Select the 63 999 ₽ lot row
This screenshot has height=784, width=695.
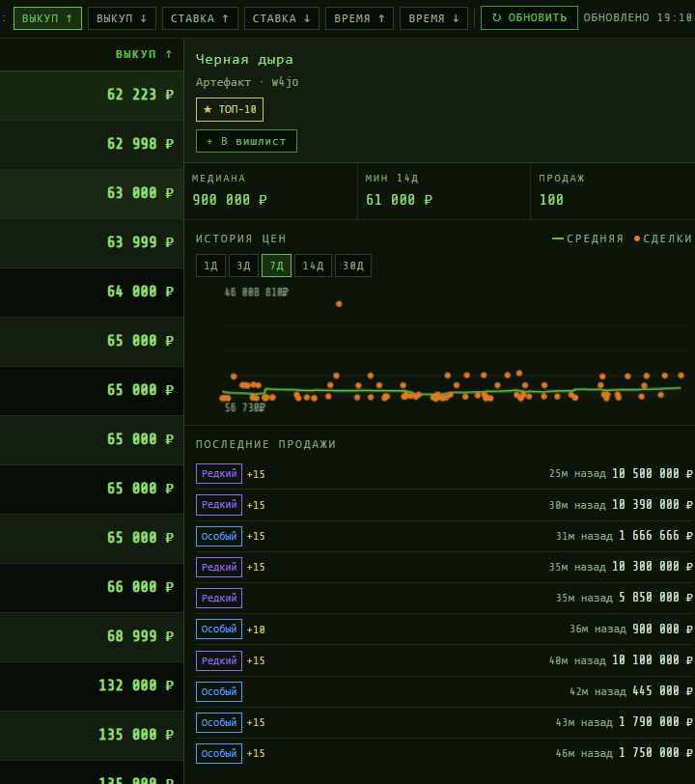point(92,243)
